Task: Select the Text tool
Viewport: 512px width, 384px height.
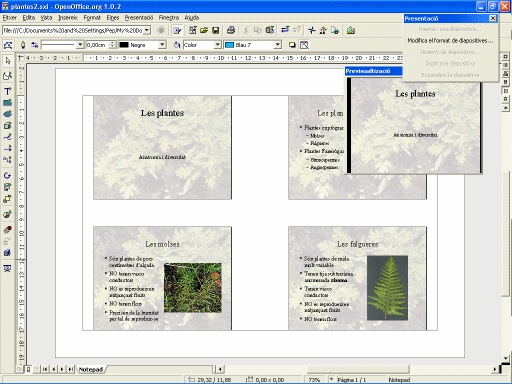Action: point(7,91)
